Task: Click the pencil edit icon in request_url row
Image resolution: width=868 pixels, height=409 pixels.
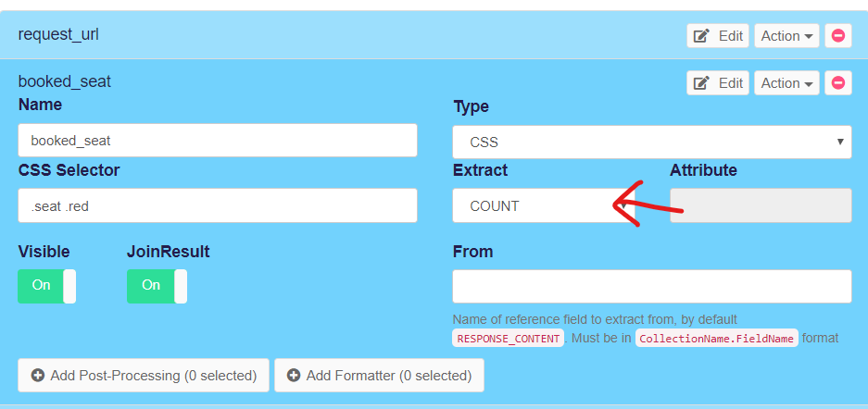Action: click(701, 36)
